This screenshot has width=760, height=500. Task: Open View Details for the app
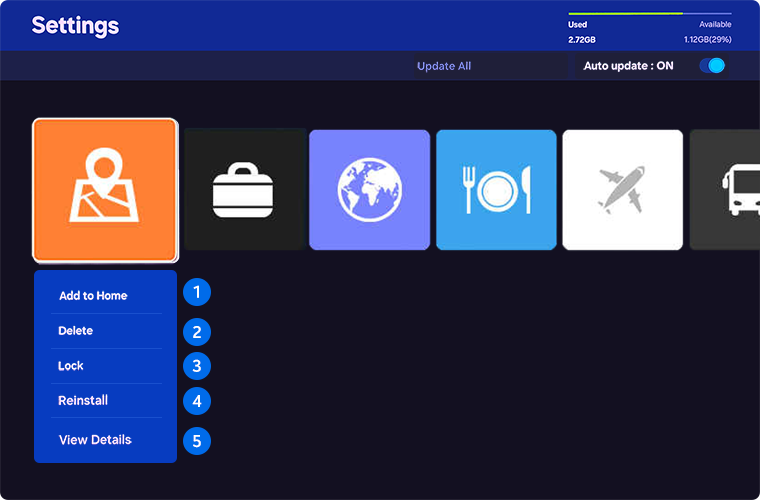coord(95,440)
